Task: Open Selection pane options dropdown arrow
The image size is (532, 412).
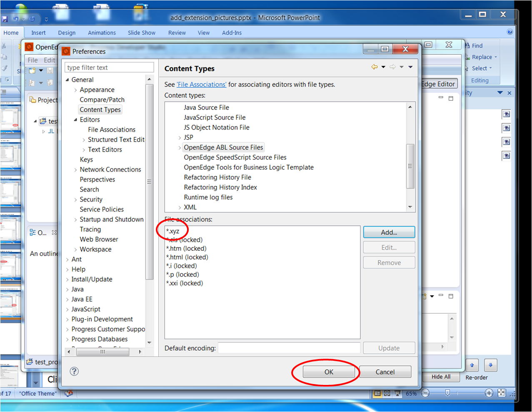Action: (x=500, y=93)
